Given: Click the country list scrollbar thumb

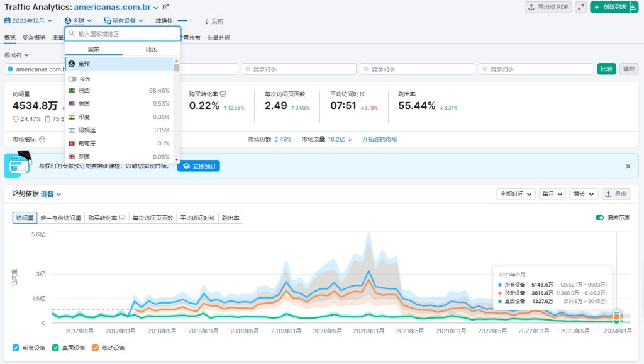Looking at the screenshot, I should [177, 67].
